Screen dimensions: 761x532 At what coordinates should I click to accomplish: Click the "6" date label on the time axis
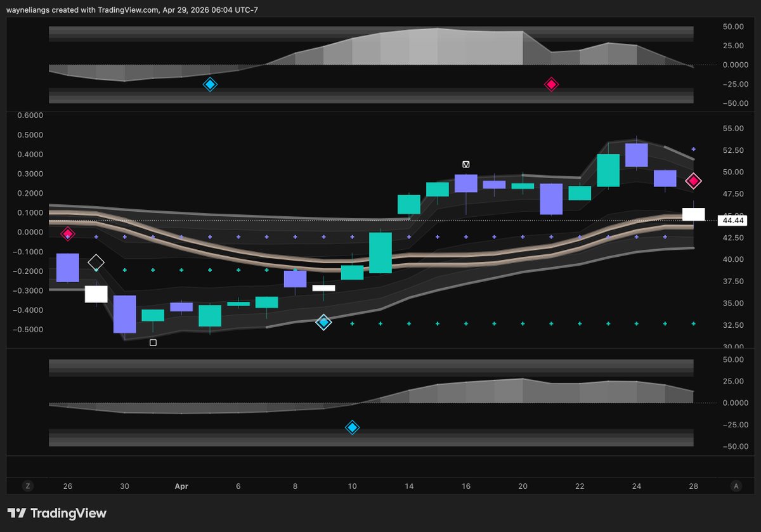pyautogui.click(x=238, y=486)
